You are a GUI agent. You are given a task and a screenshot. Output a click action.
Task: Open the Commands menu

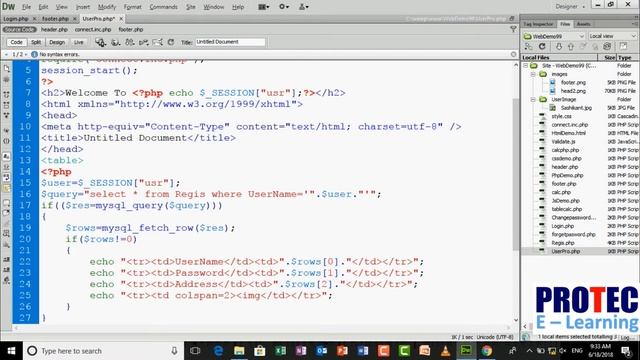pos(163,7)
